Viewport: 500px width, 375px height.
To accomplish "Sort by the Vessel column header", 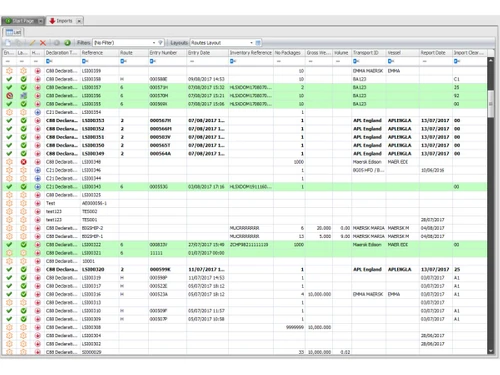I will (403, 53).
